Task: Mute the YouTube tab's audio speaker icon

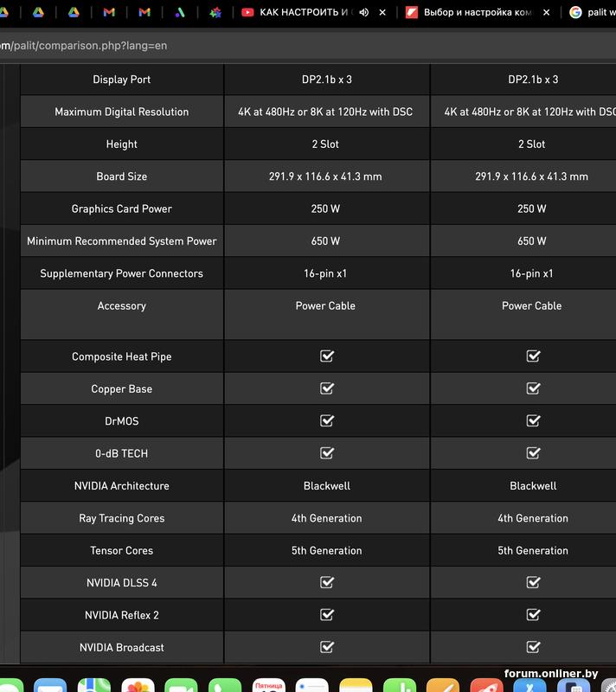Action: (364, 13)
